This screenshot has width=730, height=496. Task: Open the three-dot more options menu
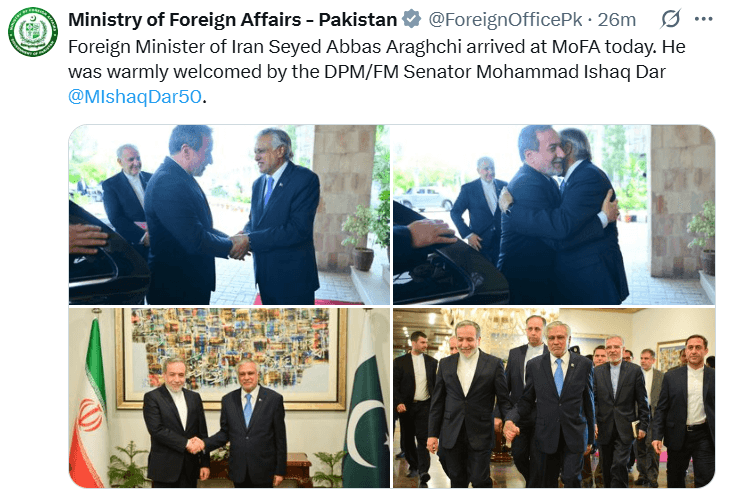tap(703, 19)
